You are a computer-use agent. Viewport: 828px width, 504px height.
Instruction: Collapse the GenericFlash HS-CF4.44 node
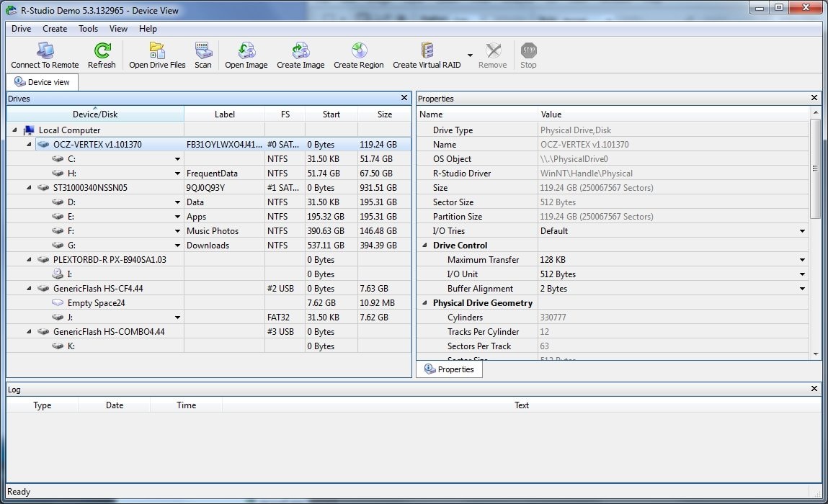(29, 288)
